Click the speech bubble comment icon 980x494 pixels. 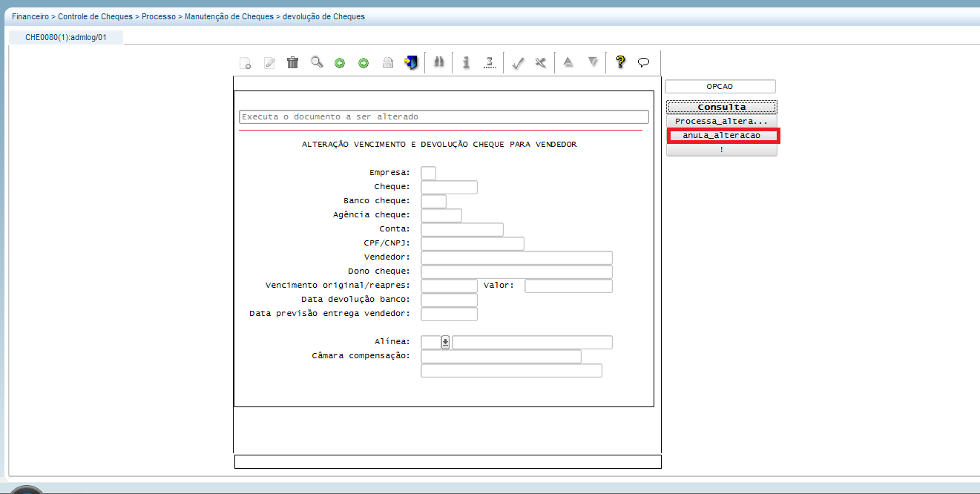pos(644,63)
